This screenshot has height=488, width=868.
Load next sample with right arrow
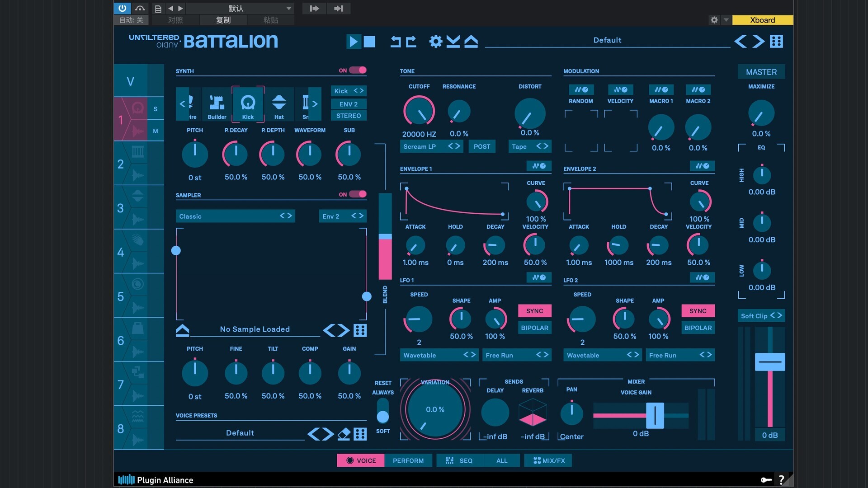[344, 330]
